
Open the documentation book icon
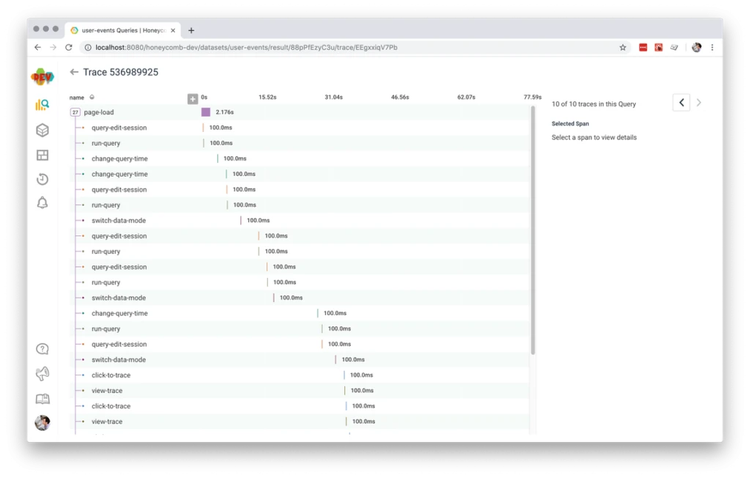(42, 399)
